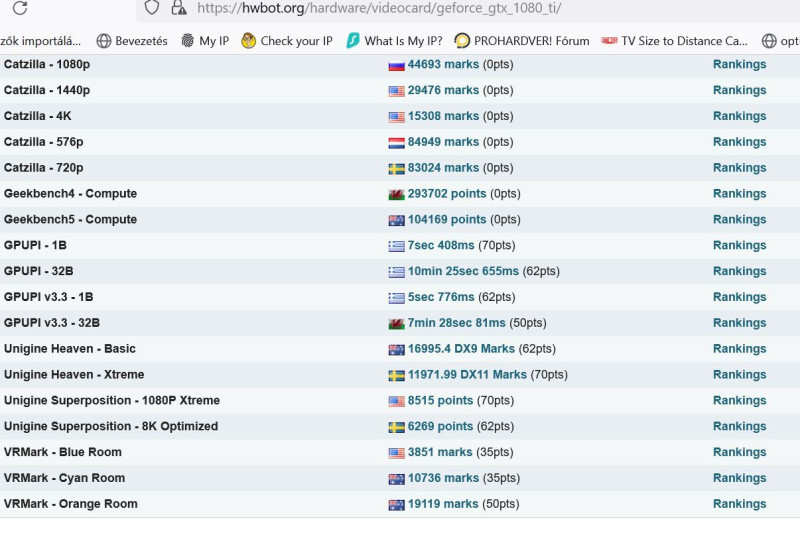The image size is (800, 537).
Task: Open the 8515 points score link
Action: coord(440,400)
